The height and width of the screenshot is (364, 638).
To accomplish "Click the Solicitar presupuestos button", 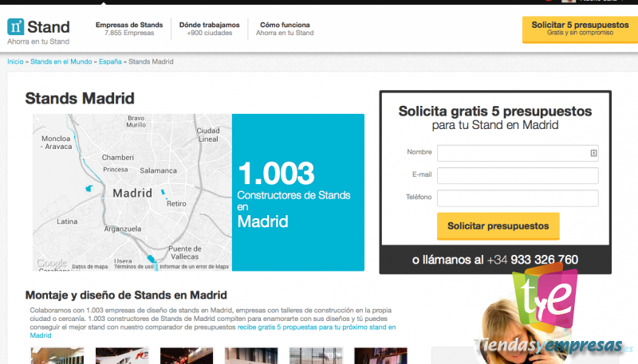I will pos(498,226).
